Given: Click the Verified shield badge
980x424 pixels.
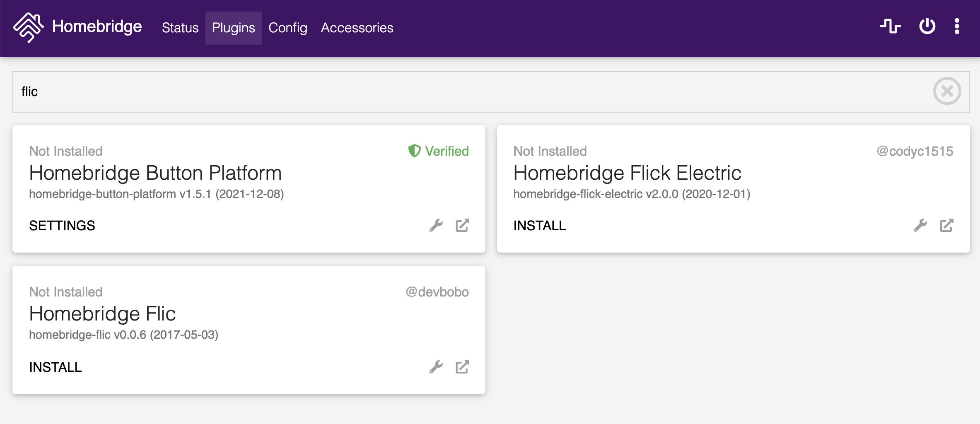Looking at the screenshot, I should pos(439,151).
